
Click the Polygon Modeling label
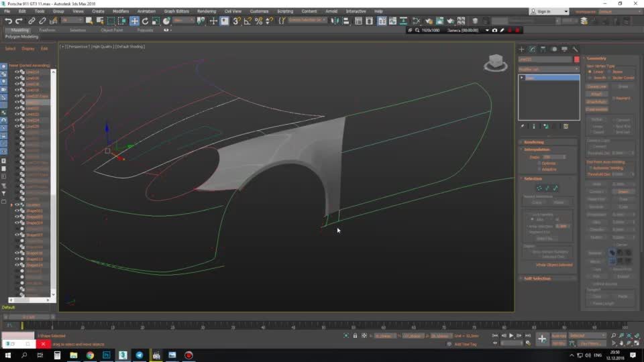click(x=21, y=36)
